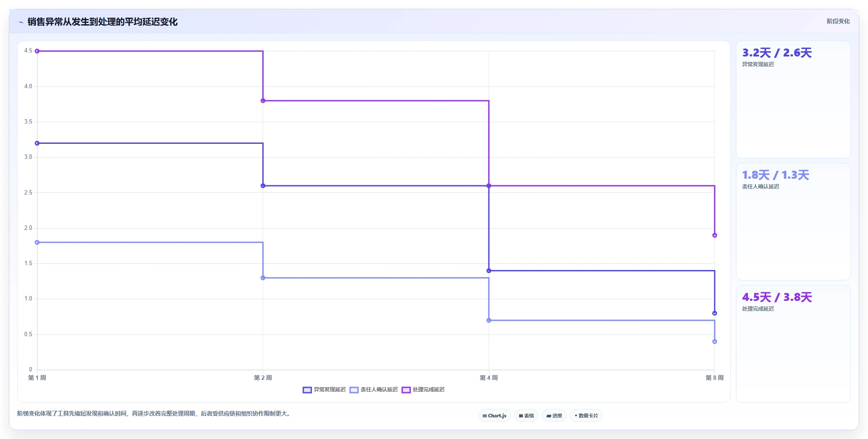Click the Chart.js tag pill
The width and height of the screenshot is (868, 439).
coord(494,416)
